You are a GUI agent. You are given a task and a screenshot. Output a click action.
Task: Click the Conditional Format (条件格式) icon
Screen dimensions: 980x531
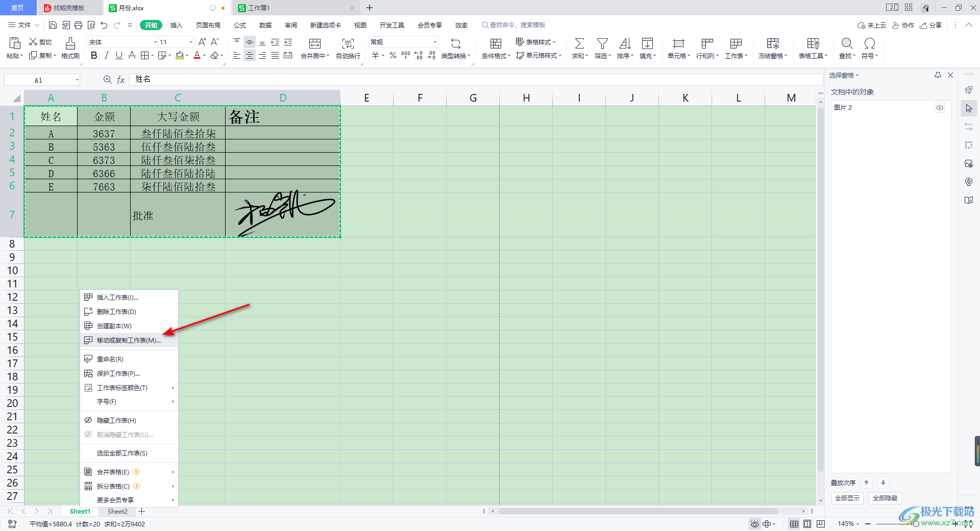496,44
